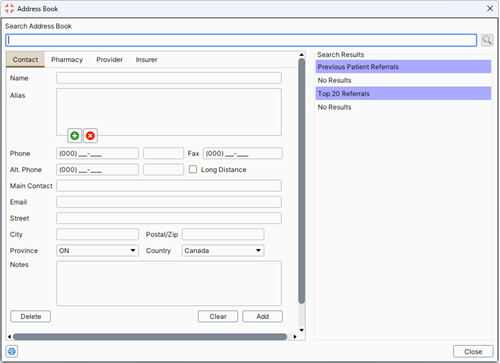Click the scroll left arrow
Viewport: 500px width, 363px height.
coord(9,337)
